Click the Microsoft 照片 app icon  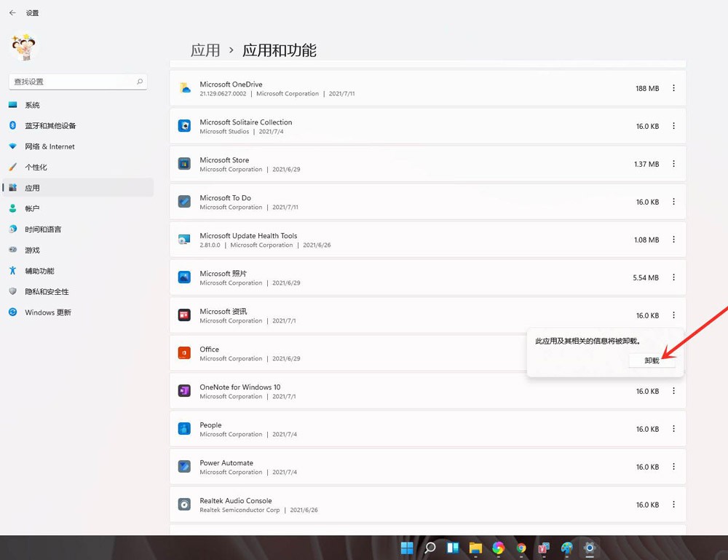point(185,277)
